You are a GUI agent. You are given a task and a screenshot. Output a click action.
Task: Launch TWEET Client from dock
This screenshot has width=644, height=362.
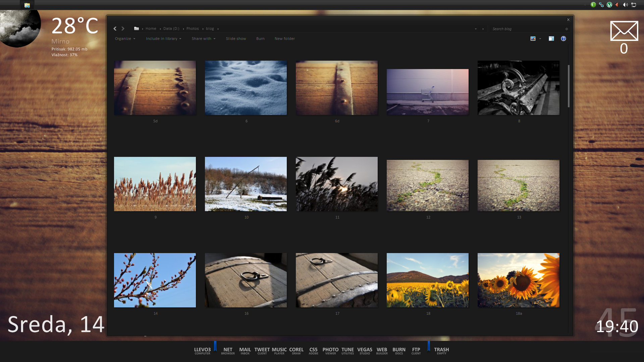tap(262, 351)
